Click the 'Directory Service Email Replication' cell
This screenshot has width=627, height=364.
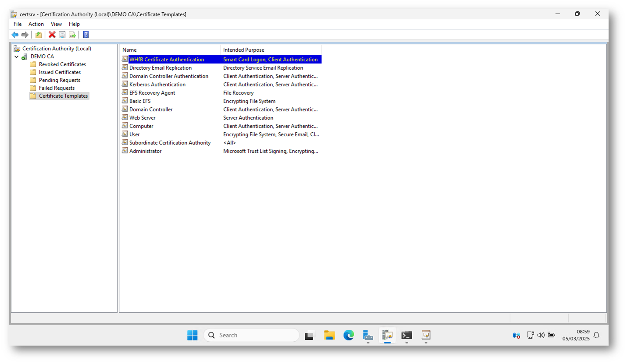click(x=263, y=68)
